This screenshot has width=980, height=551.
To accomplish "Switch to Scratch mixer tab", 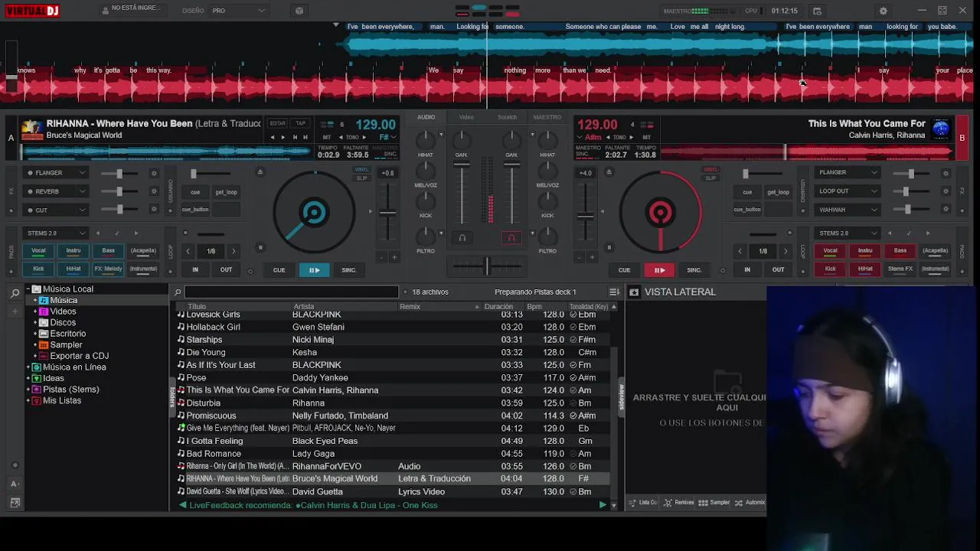I will (x=507, y=117).
